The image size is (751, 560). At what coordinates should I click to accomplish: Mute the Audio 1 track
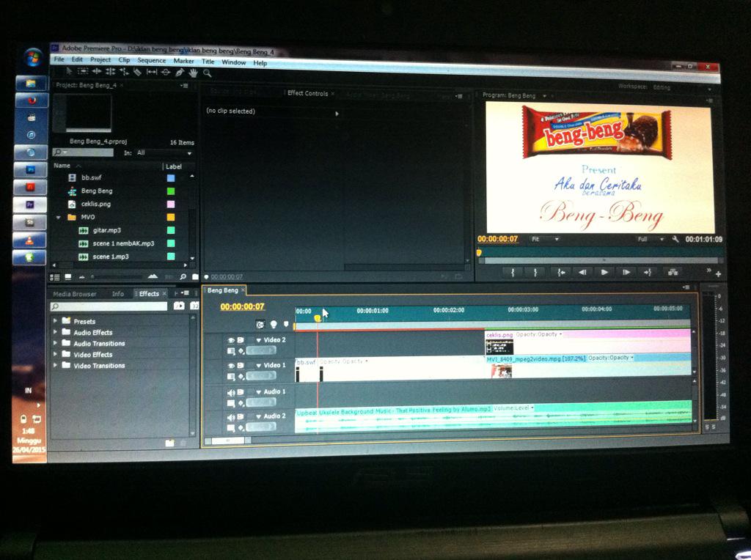(x=231, y=392)
